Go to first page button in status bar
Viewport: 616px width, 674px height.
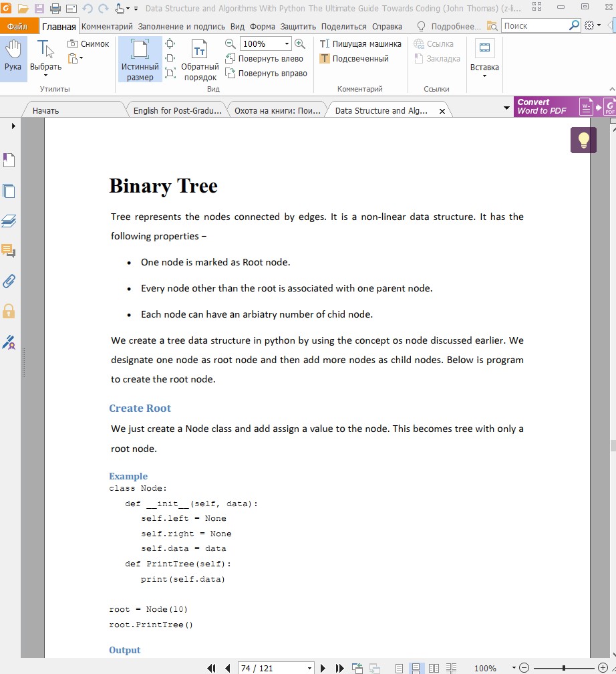pos(211,668)
